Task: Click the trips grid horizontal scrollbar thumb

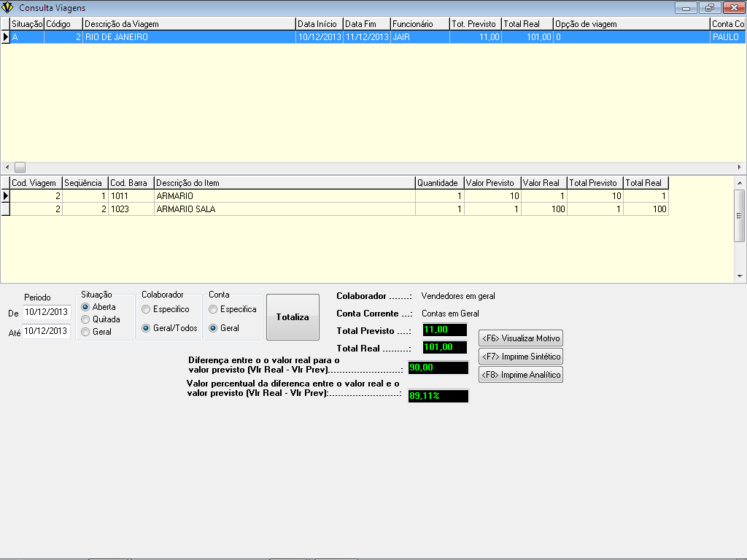Action: [20, 167]
